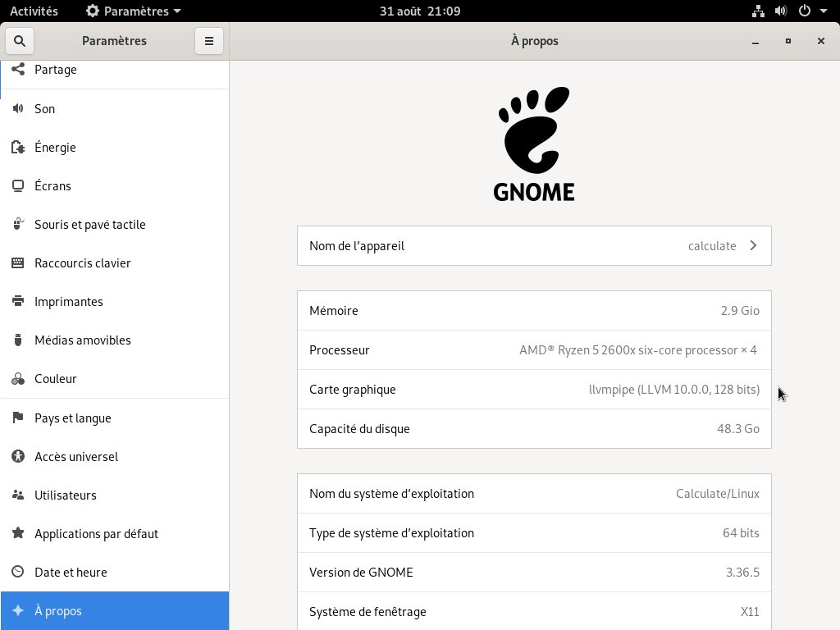This screenshot has height=630, width=840.
Task: Click the Nom de l'appareil row
Action: 534,245
